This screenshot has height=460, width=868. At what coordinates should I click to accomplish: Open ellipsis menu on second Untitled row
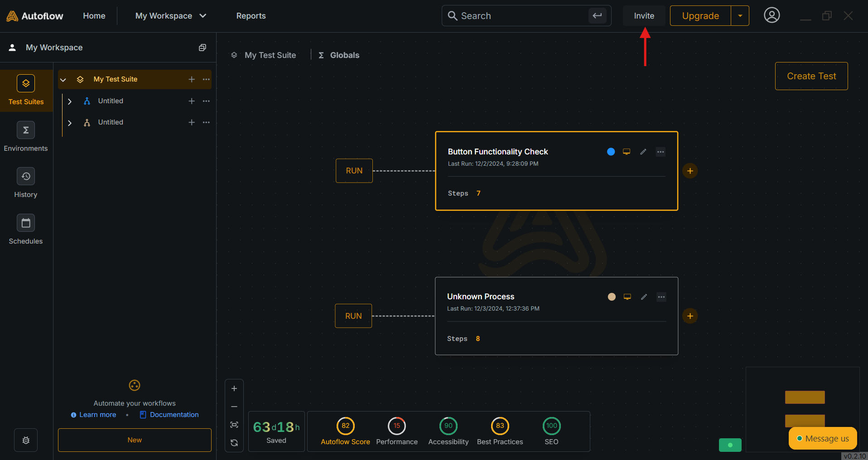pos(206,122)
